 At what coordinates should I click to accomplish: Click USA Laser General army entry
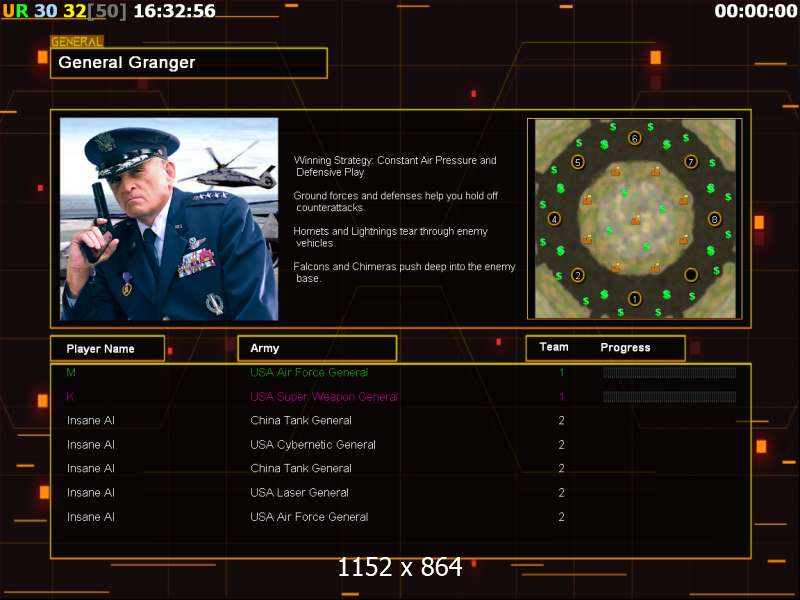299,492
